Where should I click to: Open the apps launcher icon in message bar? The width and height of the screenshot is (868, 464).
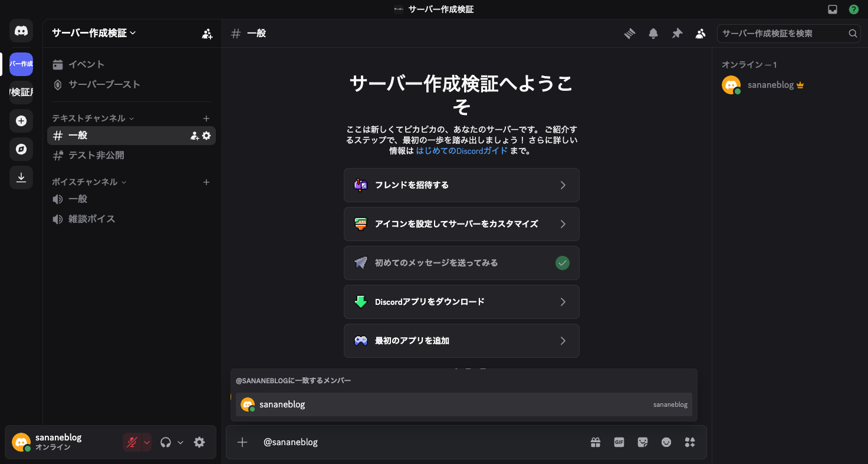pos(690,442)
